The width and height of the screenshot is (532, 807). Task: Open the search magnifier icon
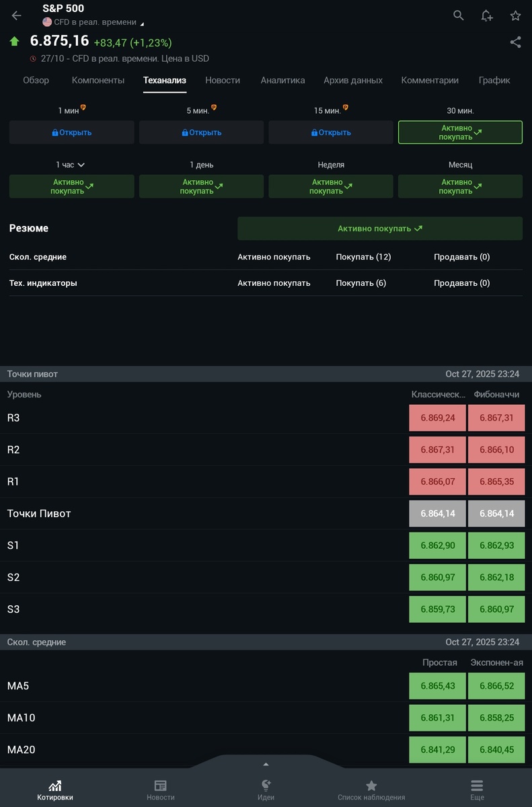[x=459, y=15]
